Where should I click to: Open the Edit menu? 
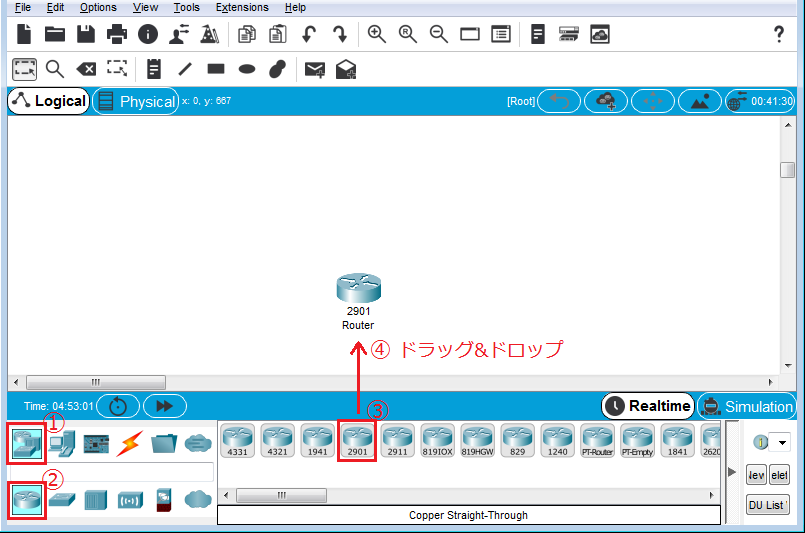(55, 7)
